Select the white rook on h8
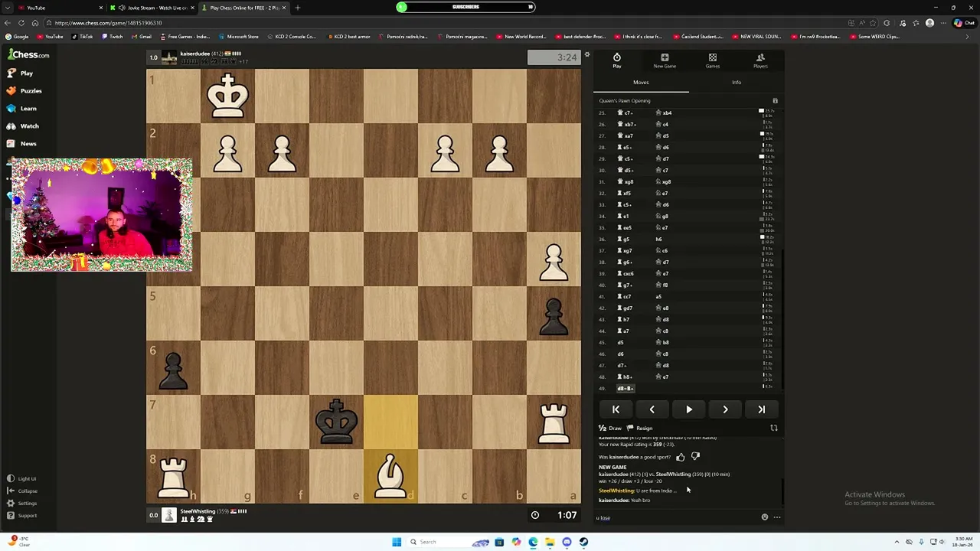Screen dimensions: 980x551 point(173,476)
